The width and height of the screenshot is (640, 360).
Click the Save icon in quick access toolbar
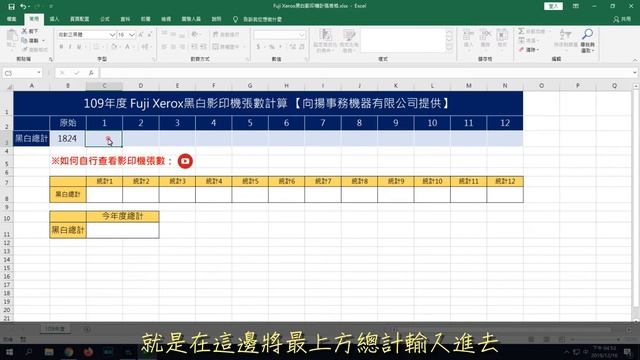tap(11, 7)
